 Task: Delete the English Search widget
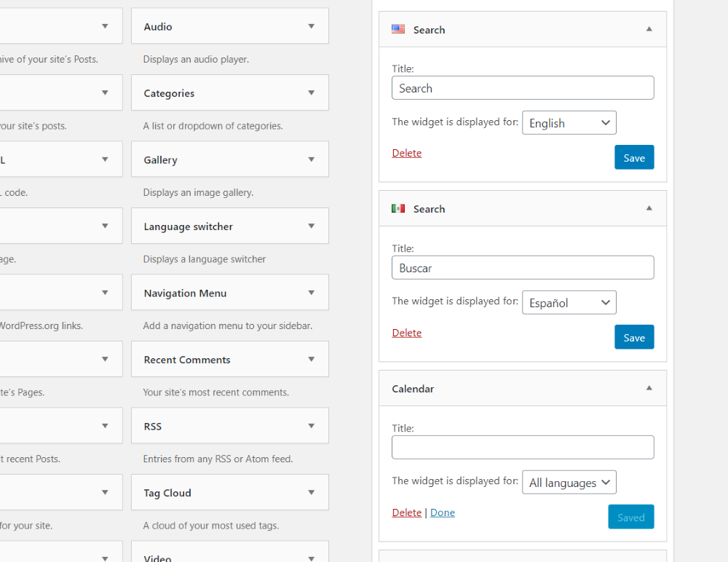pyautogui.click(x=406, y=153)
